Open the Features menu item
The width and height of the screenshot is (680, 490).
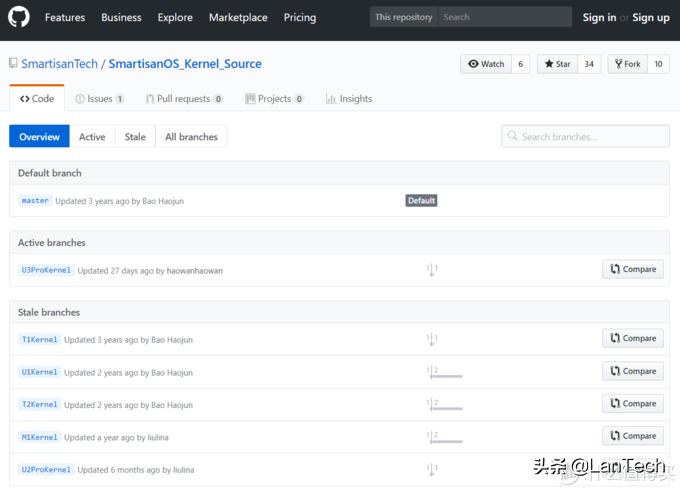point(65,17)
